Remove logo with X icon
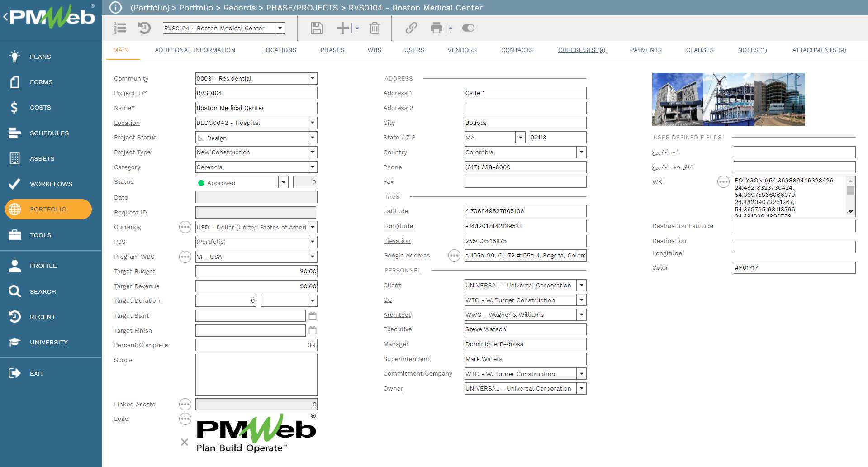The image size is (868, 467). point(185,442)
